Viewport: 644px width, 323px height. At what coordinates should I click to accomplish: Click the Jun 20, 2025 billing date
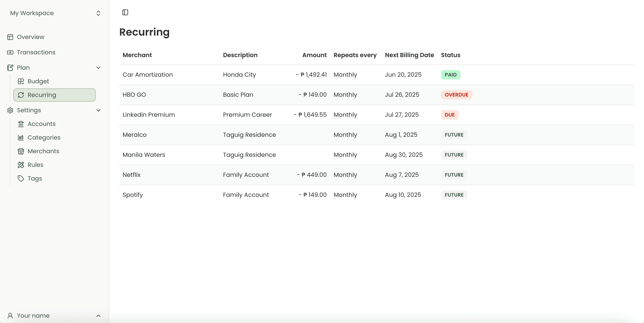click(x=403, y=75)
